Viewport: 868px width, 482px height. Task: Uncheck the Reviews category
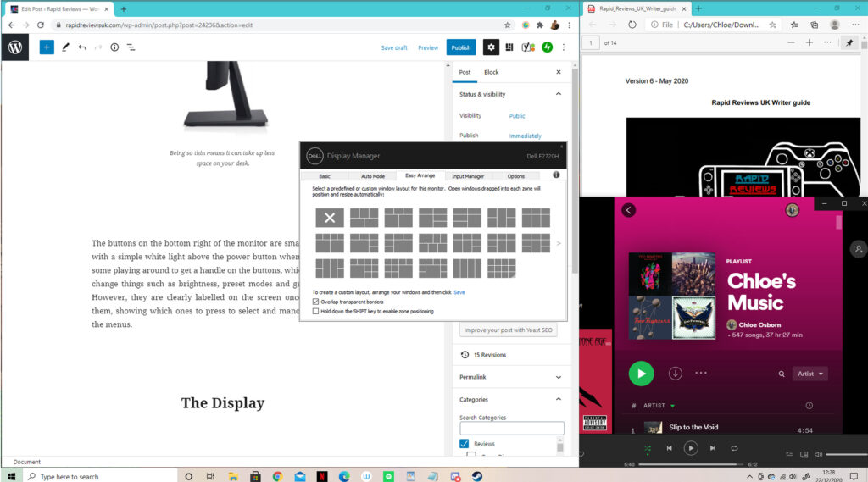pyautogui.click(x=464, y=444)
